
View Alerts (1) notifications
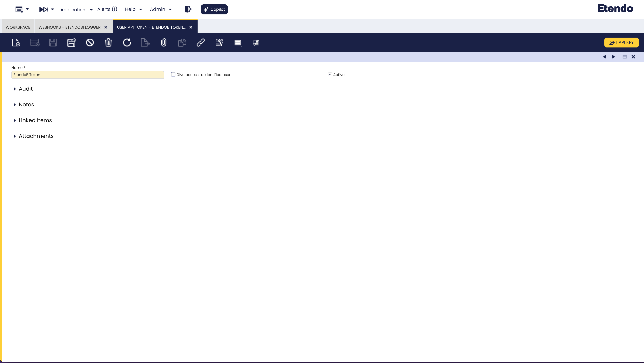click(107, 9)
